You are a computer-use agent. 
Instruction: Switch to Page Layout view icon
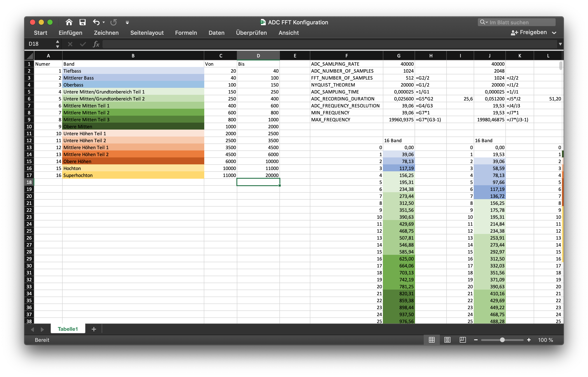447,340
